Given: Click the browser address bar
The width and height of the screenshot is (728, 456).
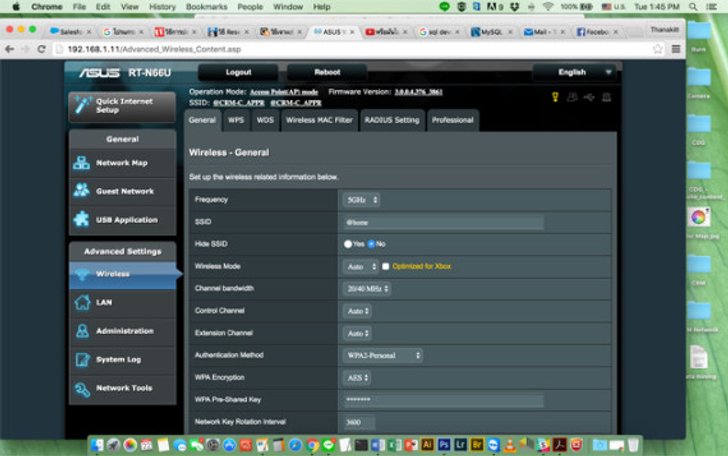Looking at the screenshot, I should pos(353,49).
